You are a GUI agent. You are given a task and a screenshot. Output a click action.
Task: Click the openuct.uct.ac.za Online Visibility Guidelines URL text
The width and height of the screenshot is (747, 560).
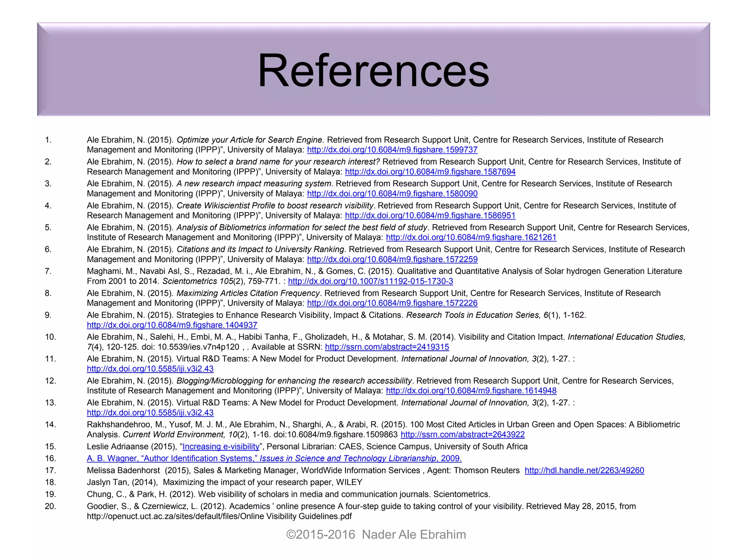point(219,516)
